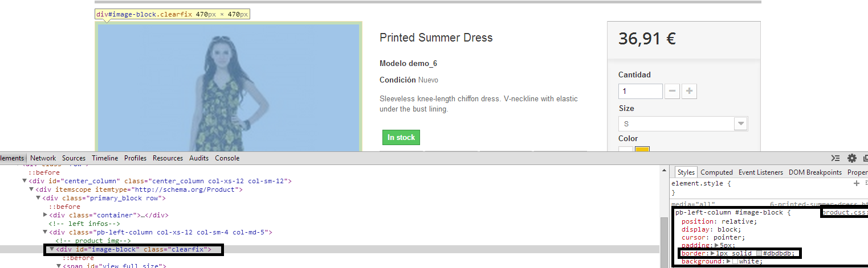This screenshot has width=868, height=268.
Task: Open DevTools settings gear
Action: (852, 158)
